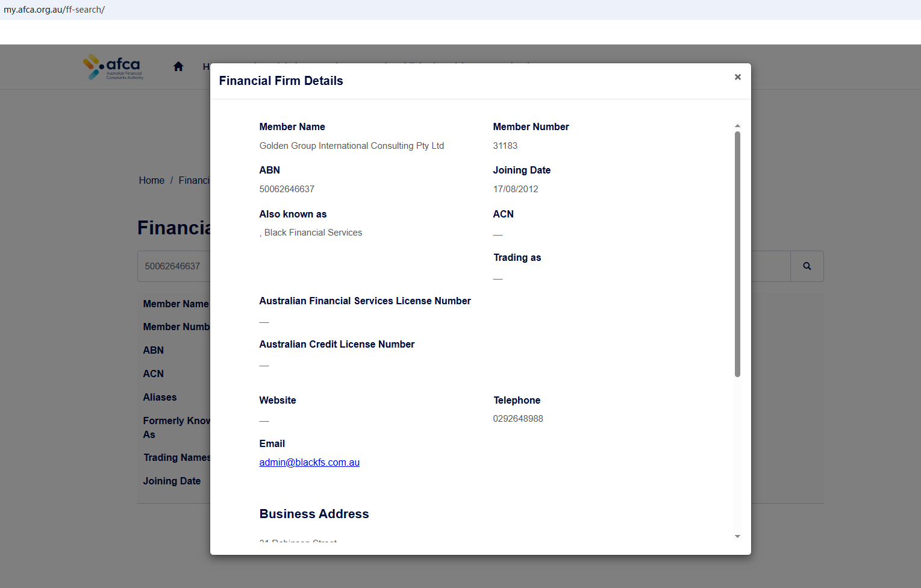The image size is (921, 588).
Task: Select the Golden Group International Consulting name
Action: pyautogui.click(x=351, y=146)
